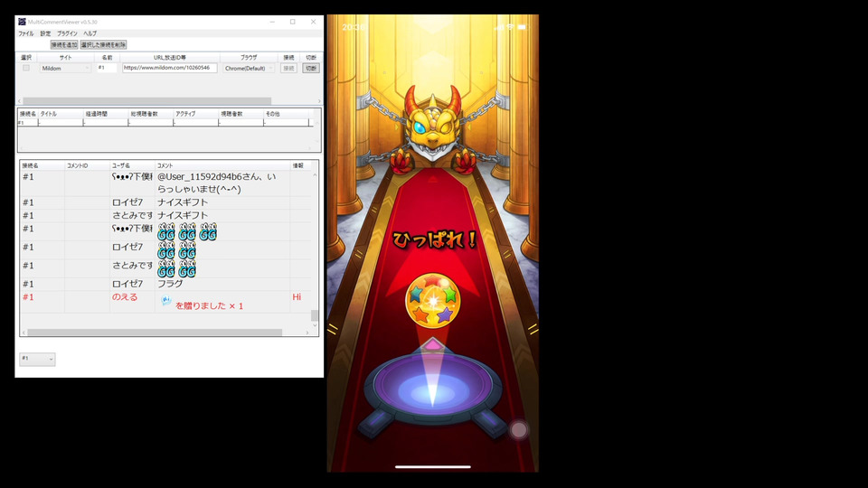The height and width of the screenshot is (488, 868).
Task: Open the ファイル menu
Action: [x=26, y=33]
